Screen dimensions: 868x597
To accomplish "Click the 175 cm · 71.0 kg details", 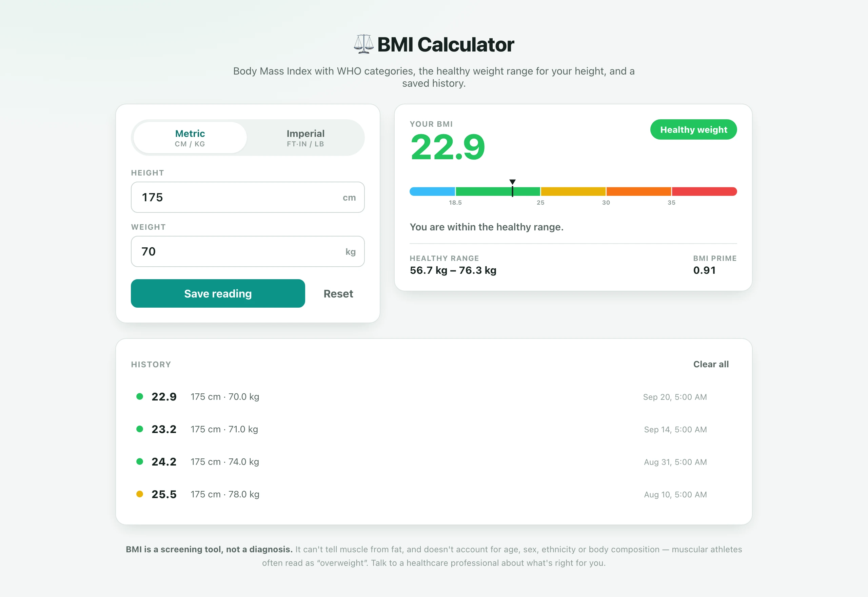I will tap(224, 429).
